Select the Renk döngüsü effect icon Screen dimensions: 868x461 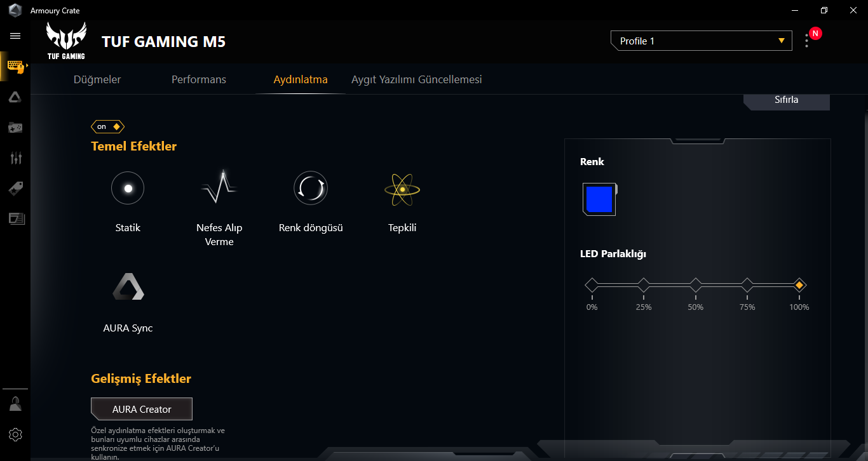pos(311,188)
